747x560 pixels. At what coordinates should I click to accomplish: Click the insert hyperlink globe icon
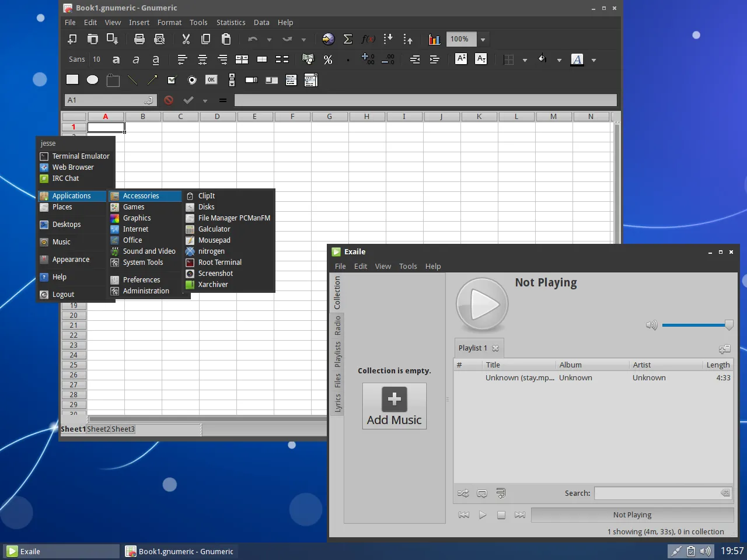point(329,39)
